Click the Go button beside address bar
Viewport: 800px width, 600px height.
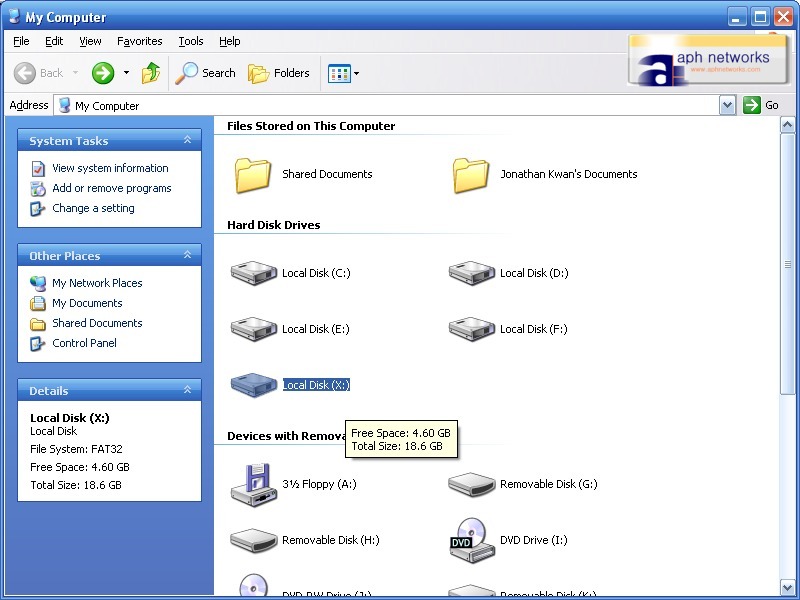(x=761, y=105)
